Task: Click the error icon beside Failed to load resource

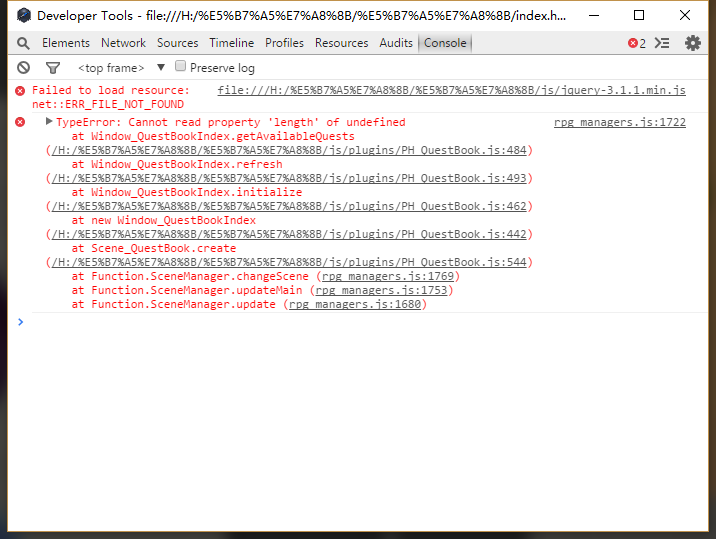Action: coord(20,91)
